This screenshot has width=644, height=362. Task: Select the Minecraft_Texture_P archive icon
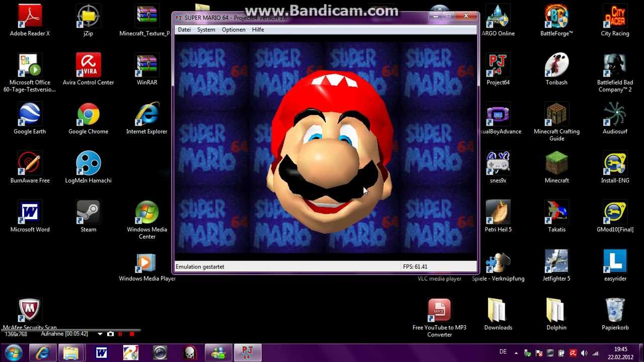point(147,21)
